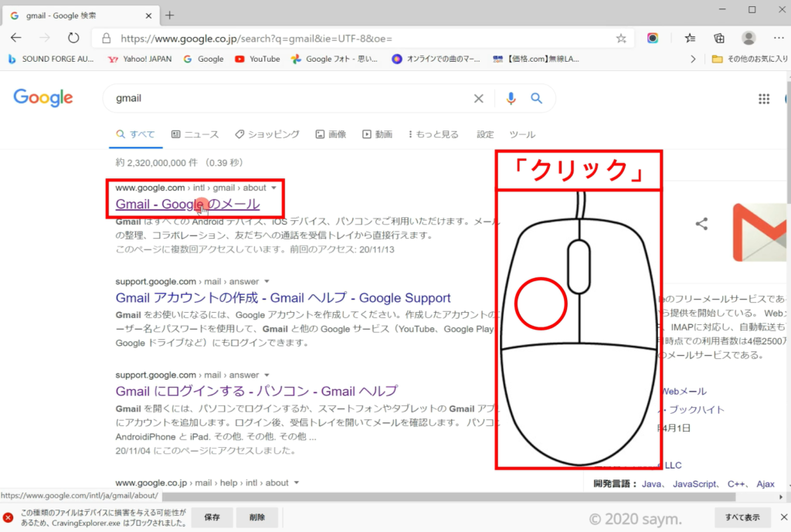Show more bookmarks with chevron
The image size is (791, 532).
(x=693, y=59)
